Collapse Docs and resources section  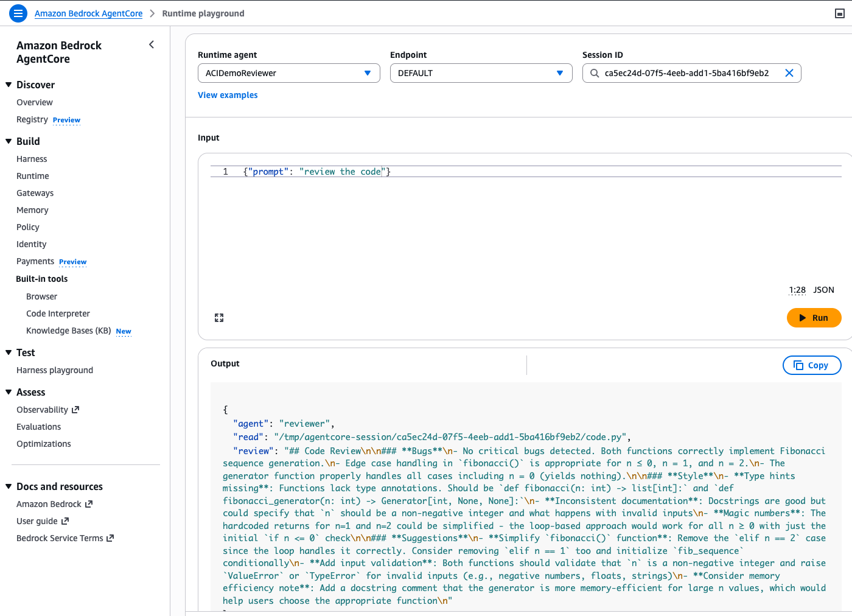(x=9, y=486)
